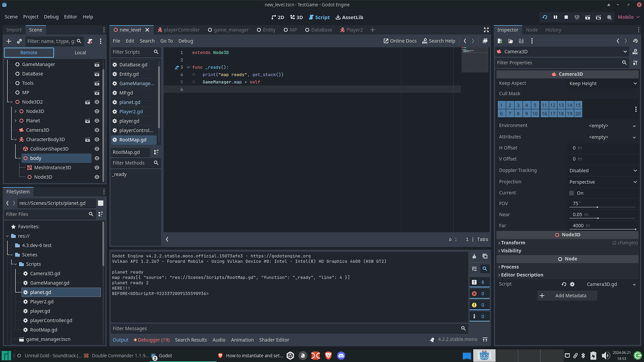
Task: Hide the Camera3D node in the scene tree
Action: click(x=97, y=130)
